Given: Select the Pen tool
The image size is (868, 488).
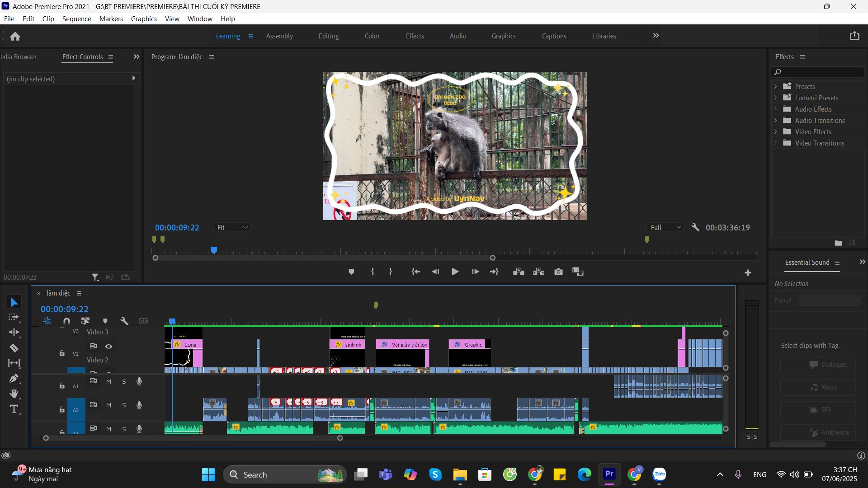Looking at the screenshot, I should coord(14,379).
